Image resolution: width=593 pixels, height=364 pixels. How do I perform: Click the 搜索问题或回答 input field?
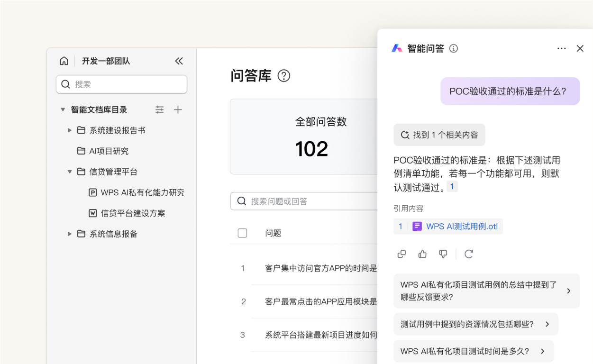coord(303,201)
